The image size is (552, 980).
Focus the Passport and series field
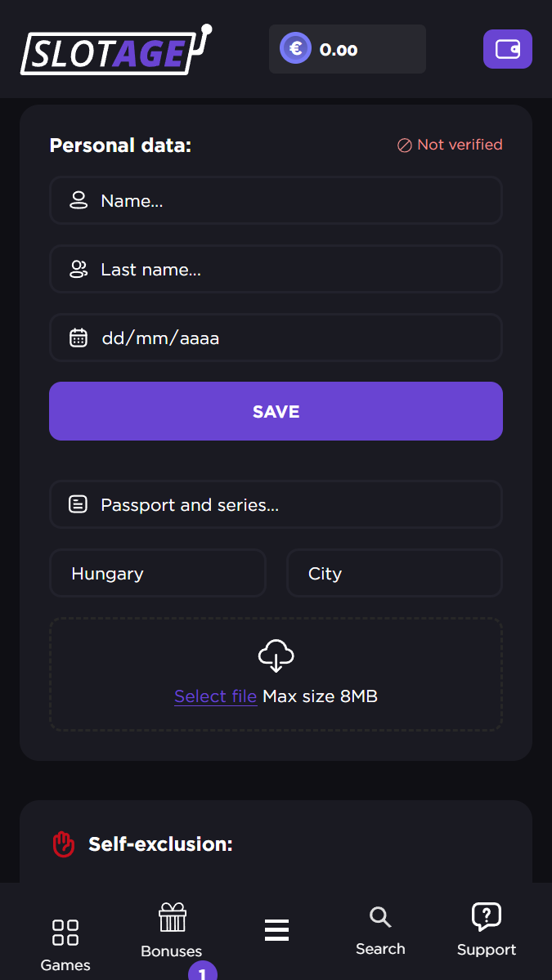pos(286,505)
